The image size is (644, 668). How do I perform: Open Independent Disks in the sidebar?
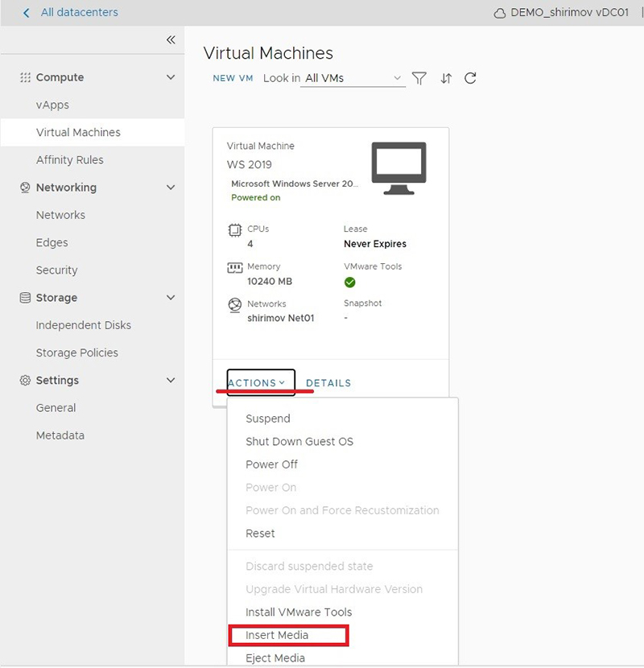click(x=84, y=325)
